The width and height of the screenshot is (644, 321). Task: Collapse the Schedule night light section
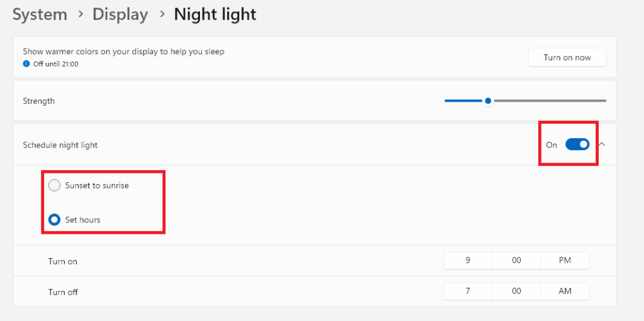[x=602, y=144]
